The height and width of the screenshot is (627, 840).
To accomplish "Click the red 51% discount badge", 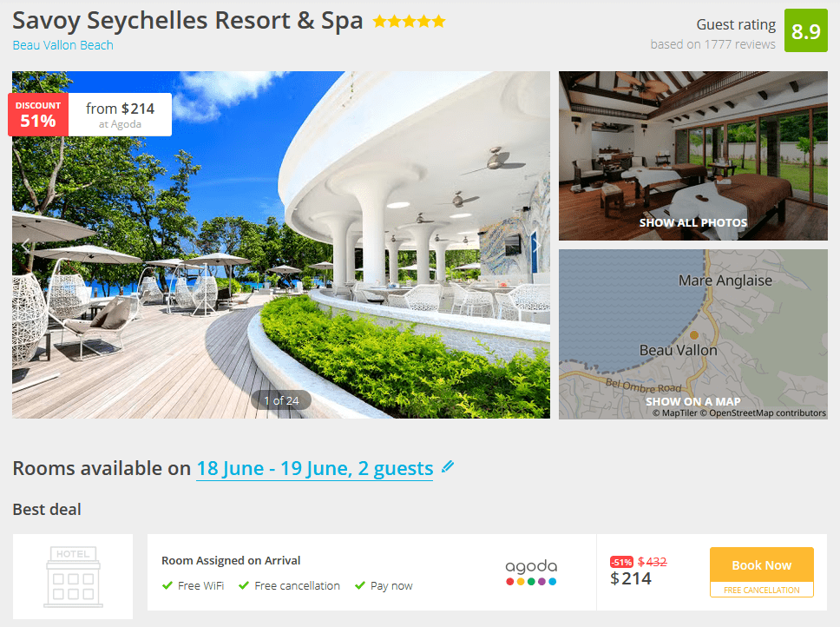I will pyautogui.click(x=38, y=114).
